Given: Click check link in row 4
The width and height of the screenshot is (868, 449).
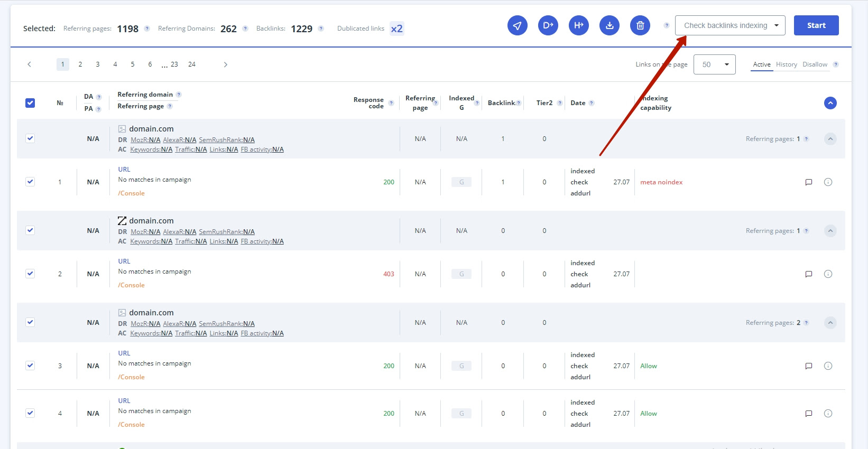Looking at the screenshot, I should (x=579, y=414).
